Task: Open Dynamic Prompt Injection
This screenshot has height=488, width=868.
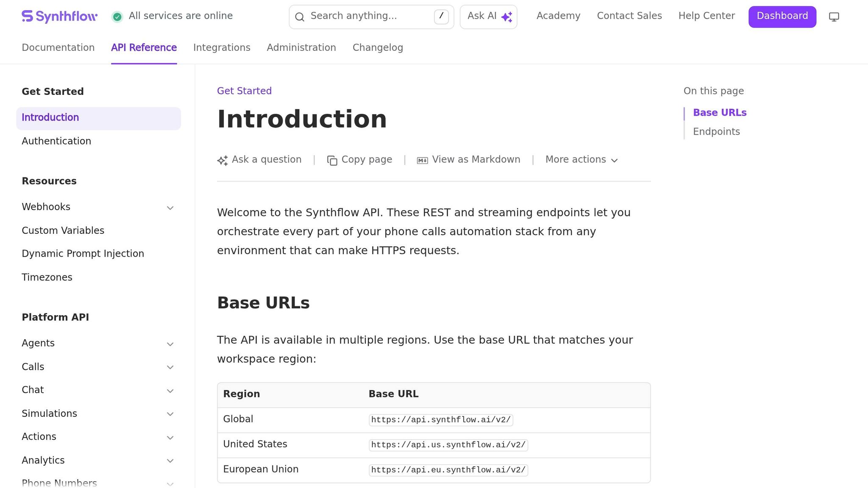Action: (83, 253)
